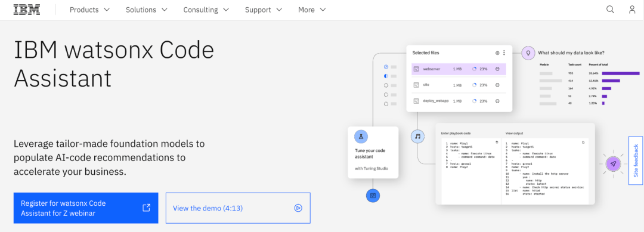The height and width of the screenshot is (232, 644).
Task: Open the user profile icon
Action: pos(632,10)
